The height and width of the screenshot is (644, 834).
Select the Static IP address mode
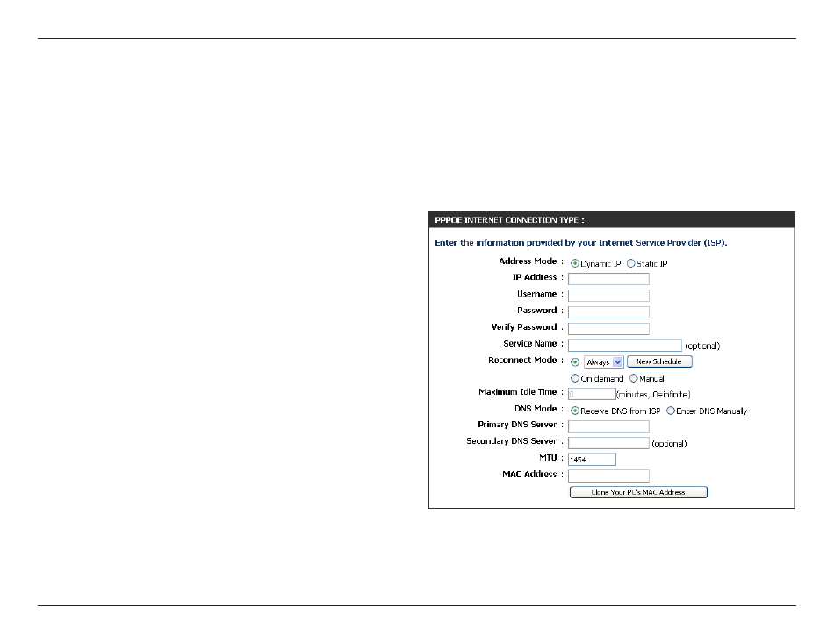[631, 263]
